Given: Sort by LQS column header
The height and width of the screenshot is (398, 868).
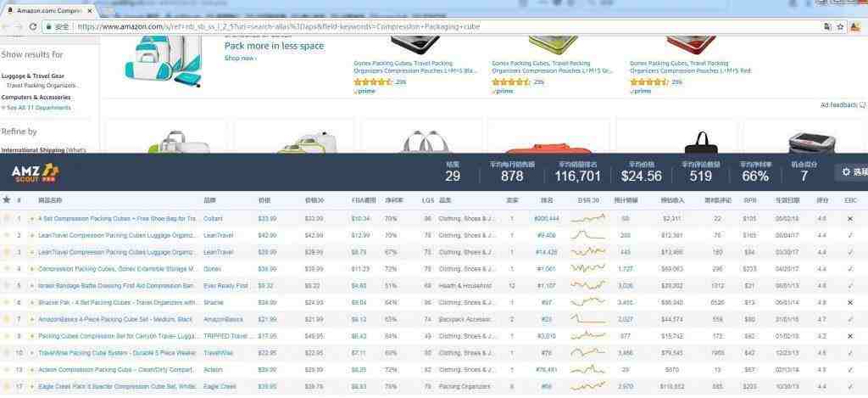Looking at the screenshot, I should 428,200.
